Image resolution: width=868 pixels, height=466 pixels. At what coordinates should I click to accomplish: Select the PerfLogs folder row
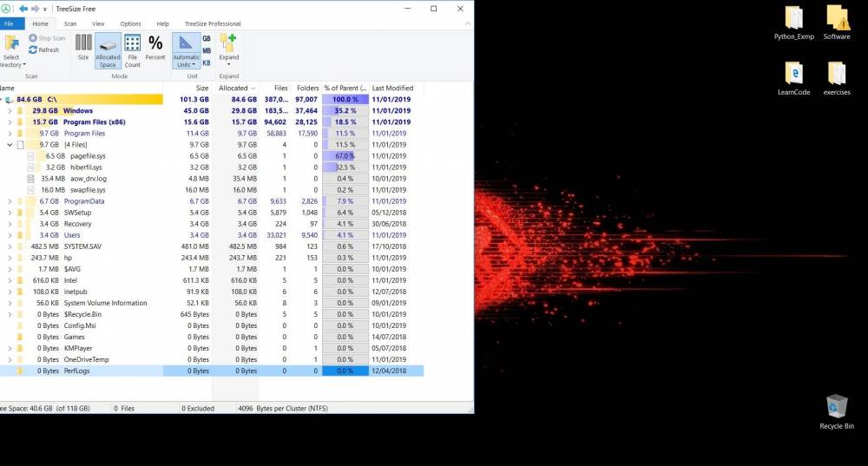click(212, 371)
